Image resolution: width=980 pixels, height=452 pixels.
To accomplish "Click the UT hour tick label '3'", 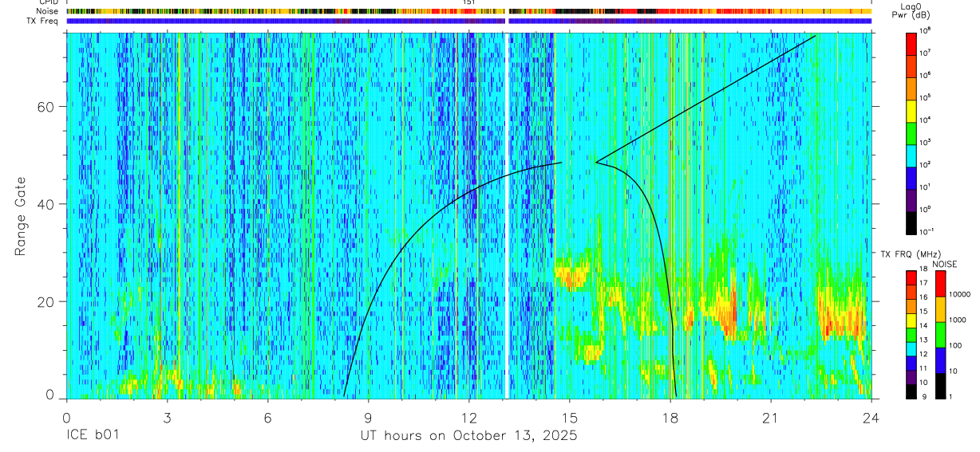I will (x=167, y=418).
